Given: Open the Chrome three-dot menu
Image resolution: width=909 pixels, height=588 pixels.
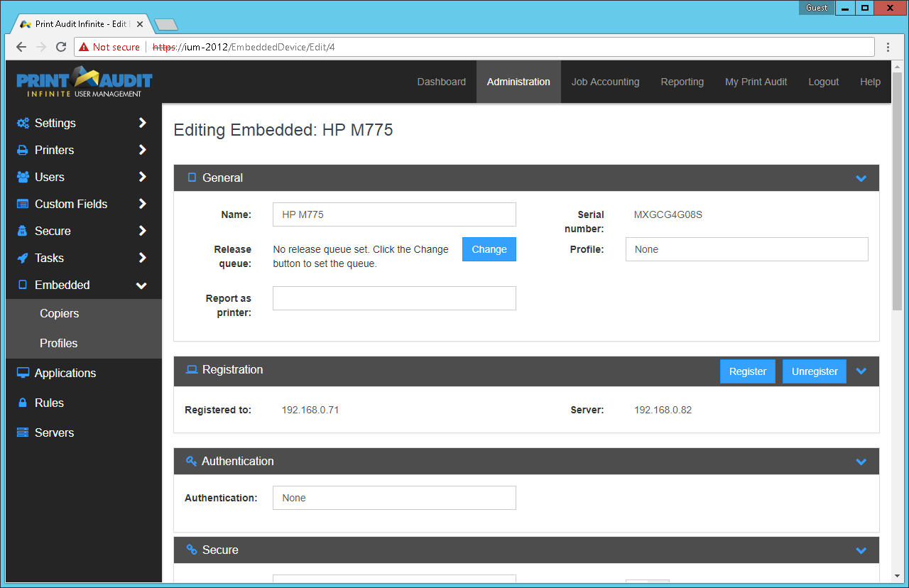Looking at the screenshot, I should click(888, 47).
